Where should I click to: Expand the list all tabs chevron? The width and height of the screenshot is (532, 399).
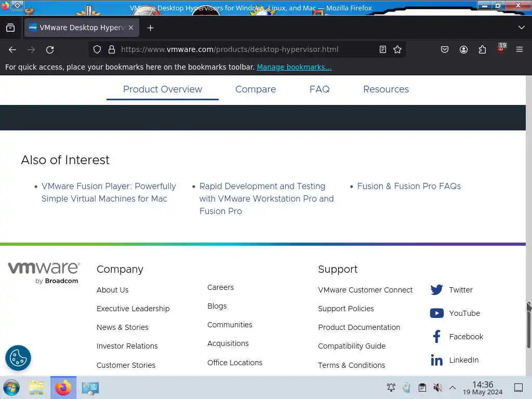click(522, 28)
